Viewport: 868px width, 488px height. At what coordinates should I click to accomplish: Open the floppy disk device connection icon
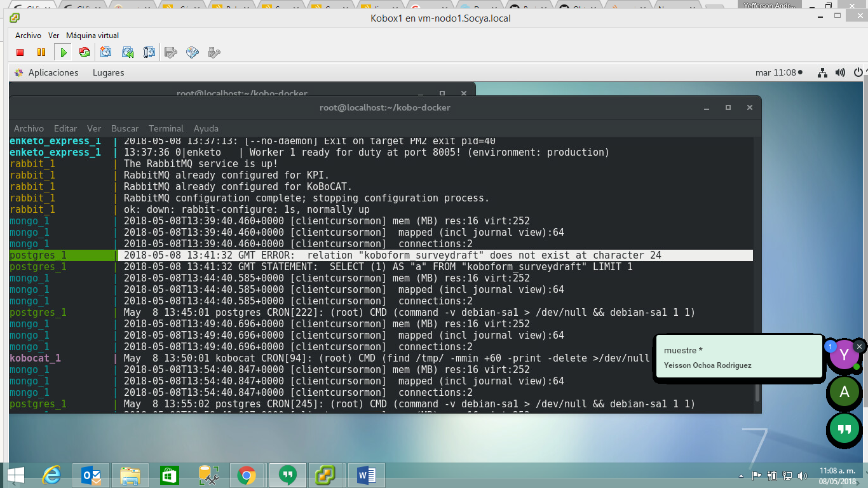pyautogui.click(x=169, y=52)
